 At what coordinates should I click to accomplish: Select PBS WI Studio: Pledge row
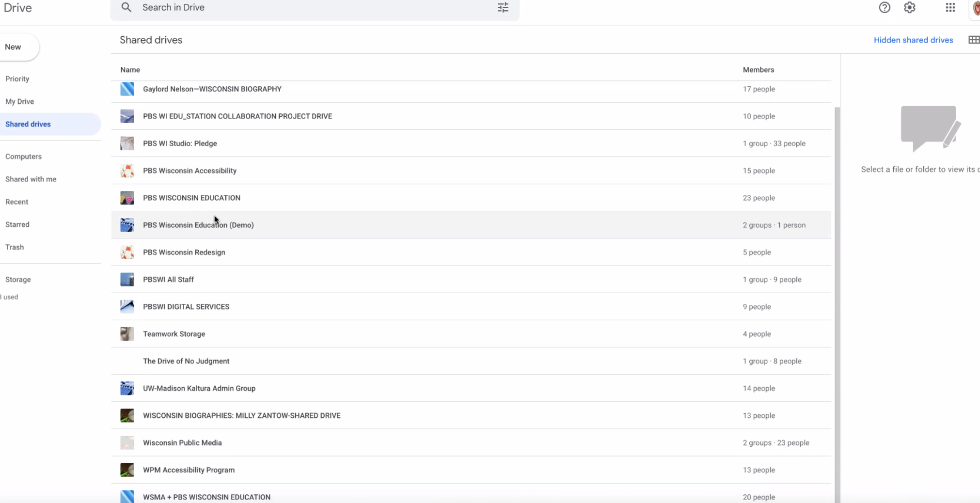pos(471,143)
